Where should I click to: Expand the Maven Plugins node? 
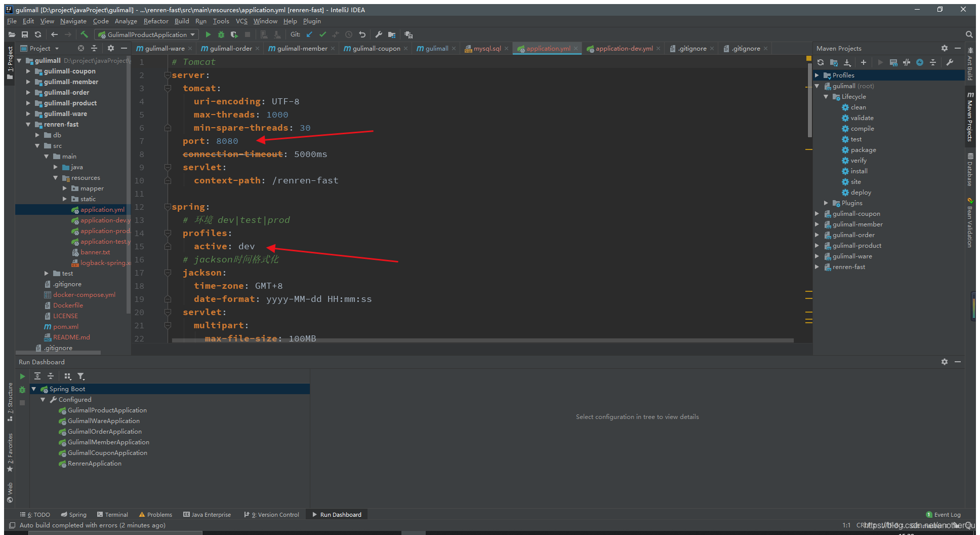(x=826, y=203)
